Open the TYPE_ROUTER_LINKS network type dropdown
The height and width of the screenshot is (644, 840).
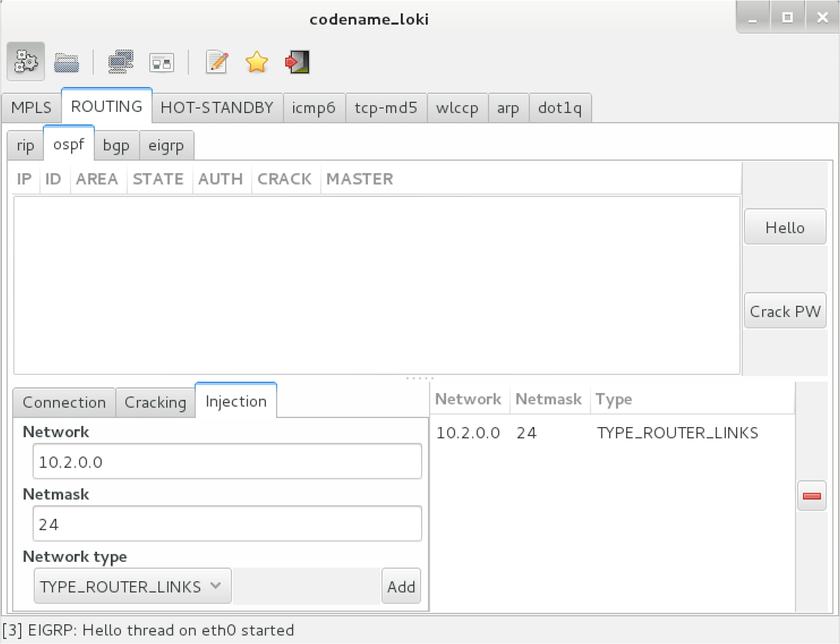[132, 586]
